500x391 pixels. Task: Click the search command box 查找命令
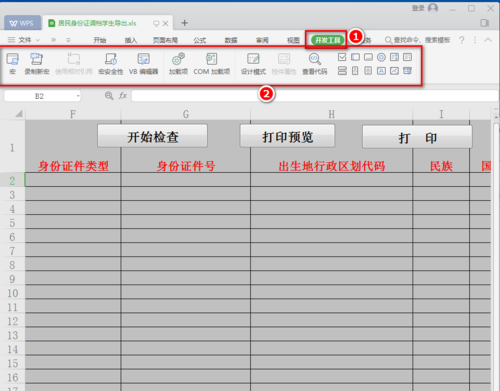[x=418, y=40]
